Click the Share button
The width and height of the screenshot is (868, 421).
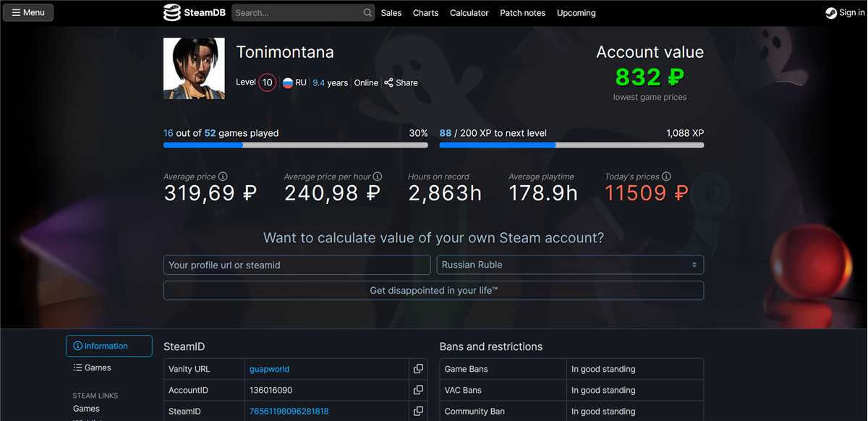401,82
